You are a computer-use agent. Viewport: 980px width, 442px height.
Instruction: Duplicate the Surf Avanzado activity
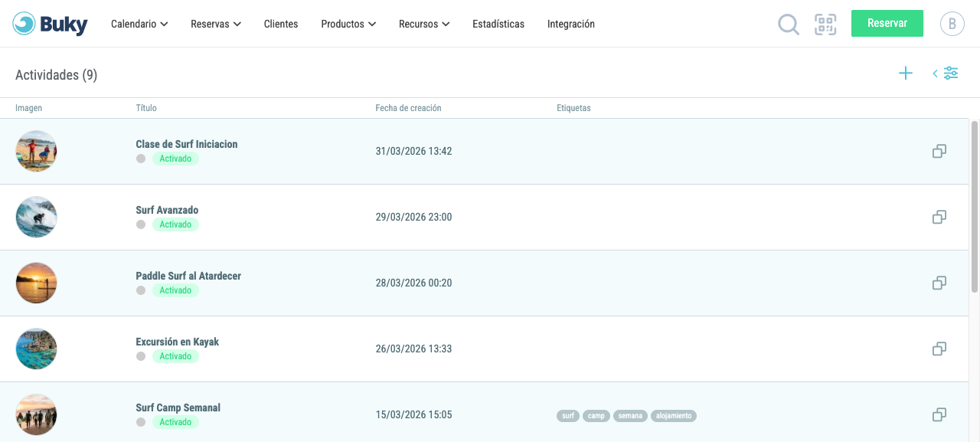click(939, 217)
